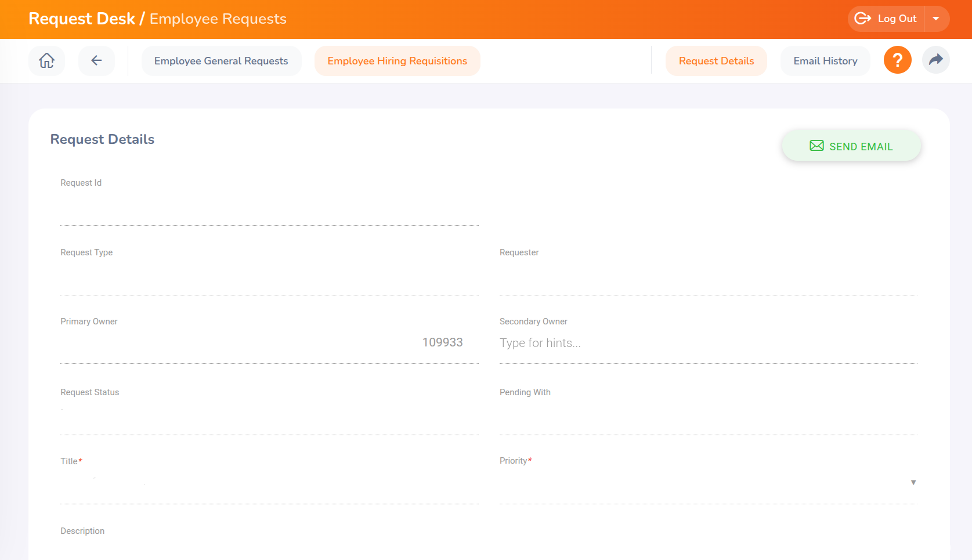Expand the dropdown caret beside Log Out
The image size is (972, 560).
click(936, 19)
